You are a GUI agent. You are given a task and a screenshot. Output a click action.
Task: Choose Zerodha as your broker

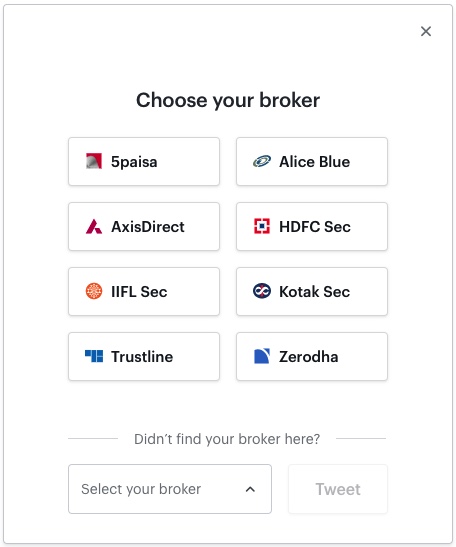point(312,356)
